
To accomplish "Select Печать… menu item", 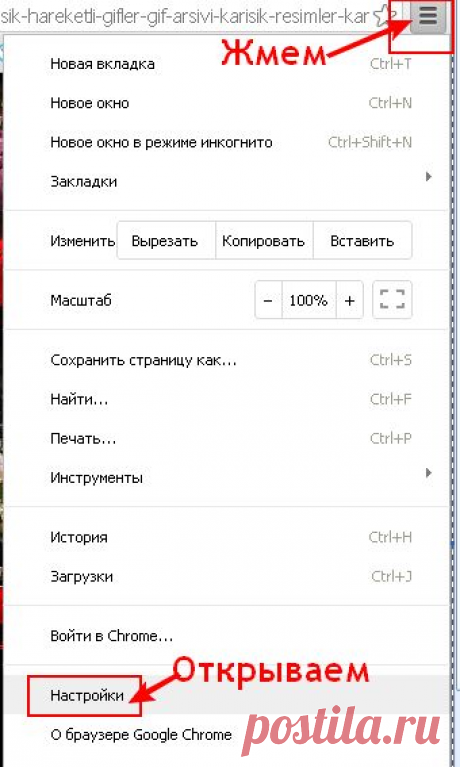I will [225, 439].
